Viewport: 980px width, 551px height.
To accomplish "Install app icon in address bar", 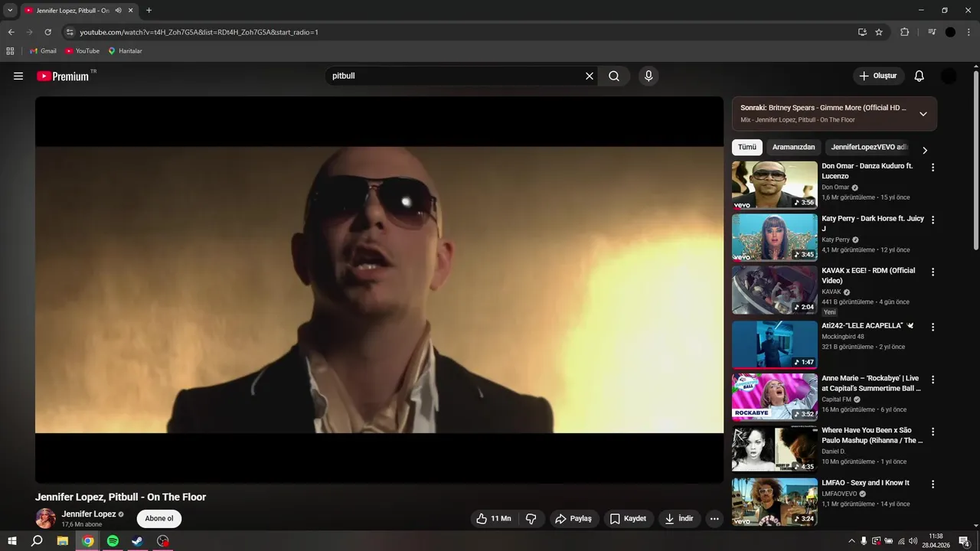I will 862,32.
